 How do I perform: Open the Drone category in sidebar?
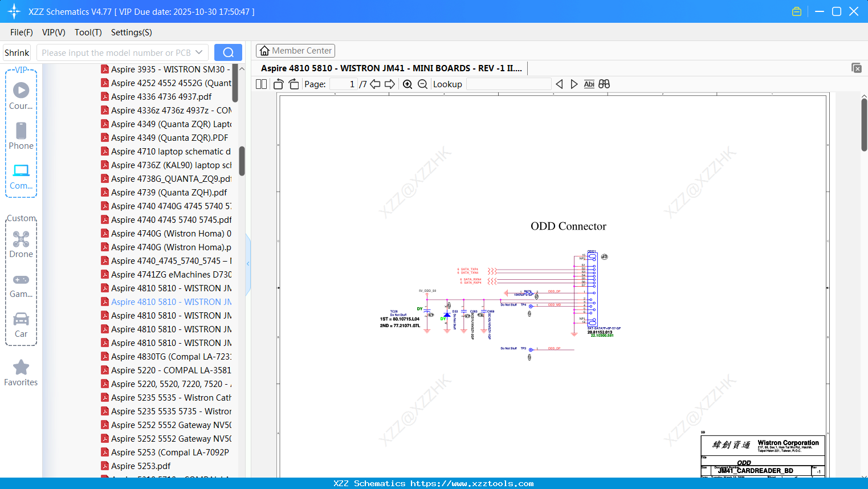[21, 244]
